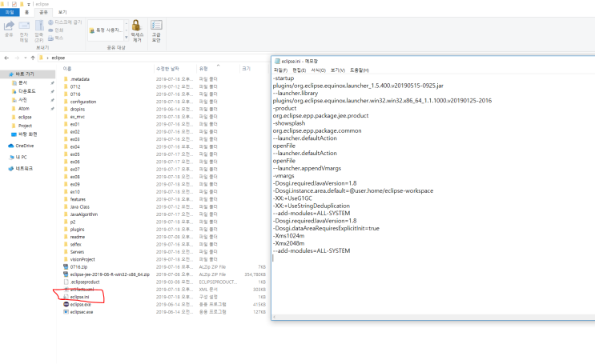Screen dimensions: 595x364
Task: Go forward with Explorer's forward arrow
Action: point(17,58)
